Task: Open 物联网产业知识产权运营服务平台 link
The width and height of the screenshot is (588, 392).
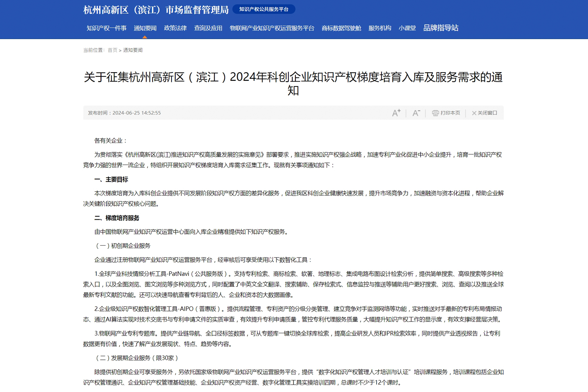Action: [x=272, y=28]
